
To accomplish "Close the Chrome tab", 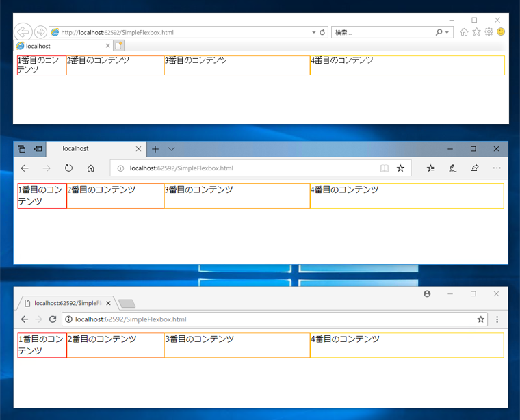I will [x=108, y=303].
